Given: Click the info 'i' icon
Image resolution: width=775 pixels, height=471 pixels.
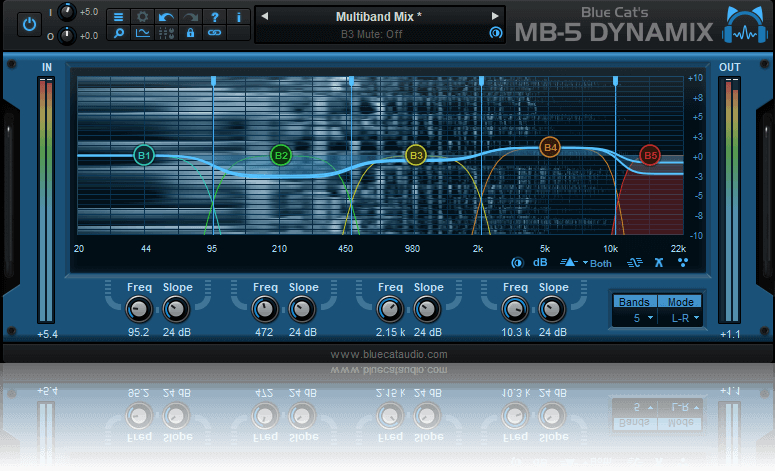Looking at the screenshot, I should point(238,17).
